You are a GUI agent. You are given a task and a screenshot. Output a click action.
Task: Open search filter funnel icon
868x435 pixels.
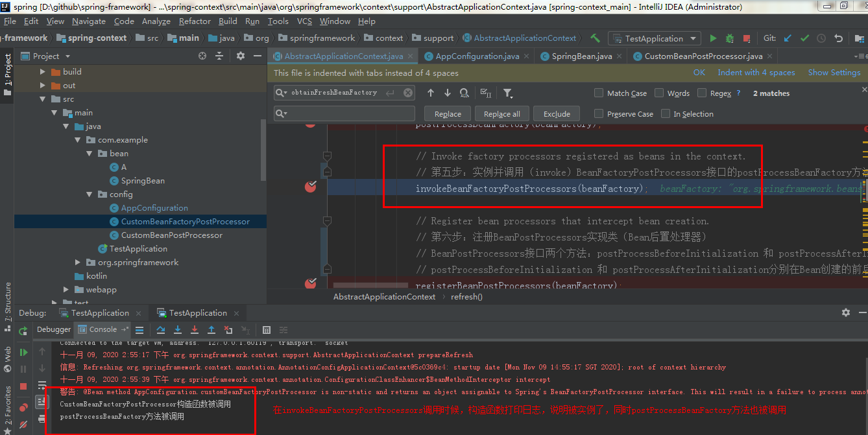(508, 93)
